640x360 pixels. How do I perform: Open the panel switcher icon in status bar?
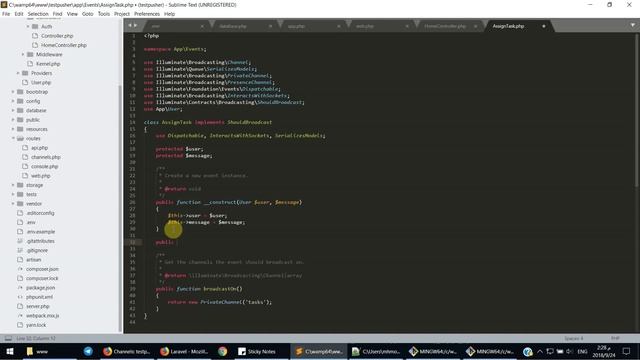[x=8, y=338]
